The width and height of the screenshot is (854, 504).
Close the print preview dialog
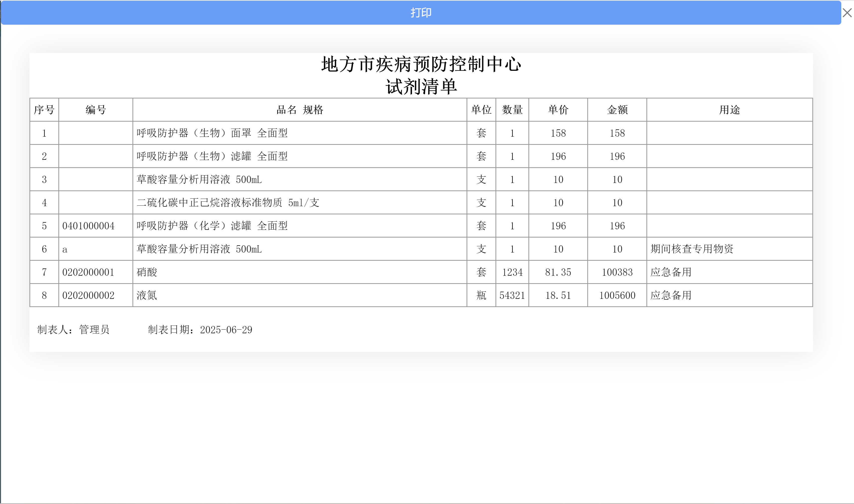point(847,13)
